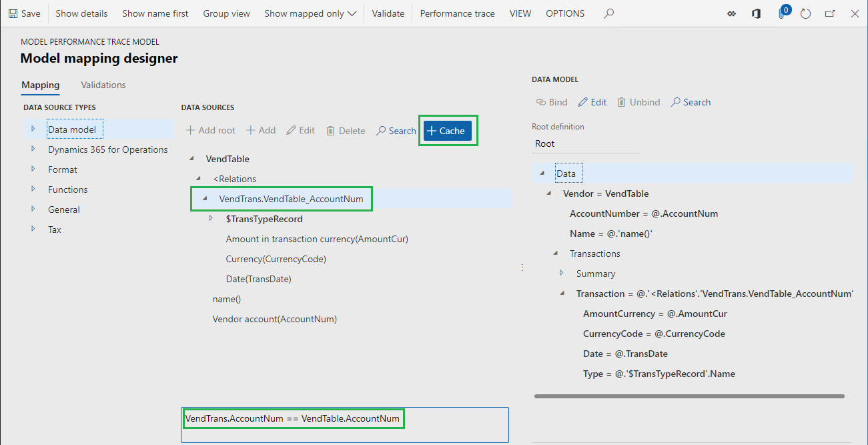868x445 pixels.
Task: Select CurrencyCode = @.CurrencyCode binding
Action: [x=653, y=334]
